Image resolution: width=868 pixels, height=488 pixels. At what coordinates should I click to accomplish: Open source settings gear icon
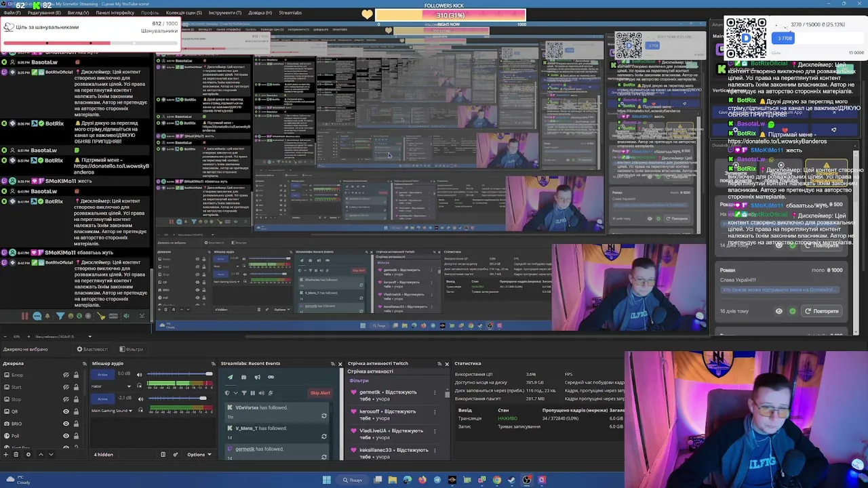point(28,454)
